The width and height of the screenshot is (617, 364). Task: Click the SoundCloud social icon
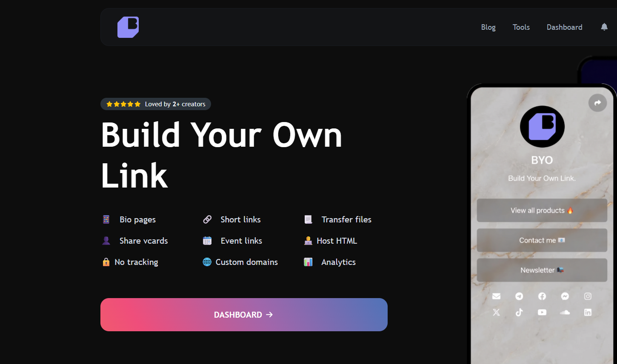565,312
